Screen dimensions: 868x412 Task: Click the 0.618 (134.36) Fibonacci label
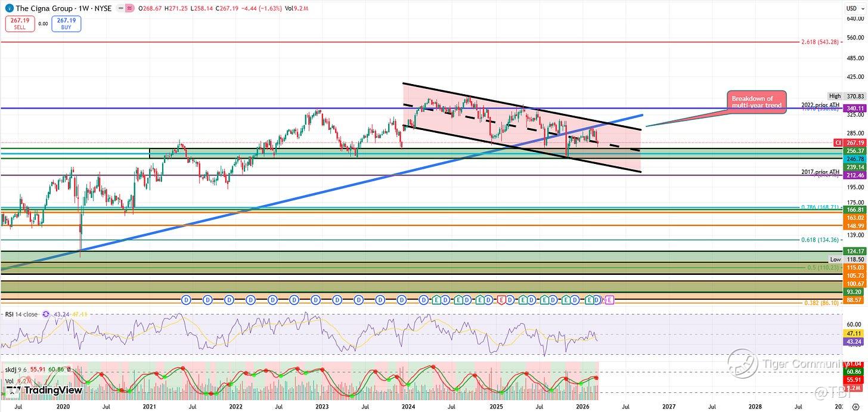820,240
